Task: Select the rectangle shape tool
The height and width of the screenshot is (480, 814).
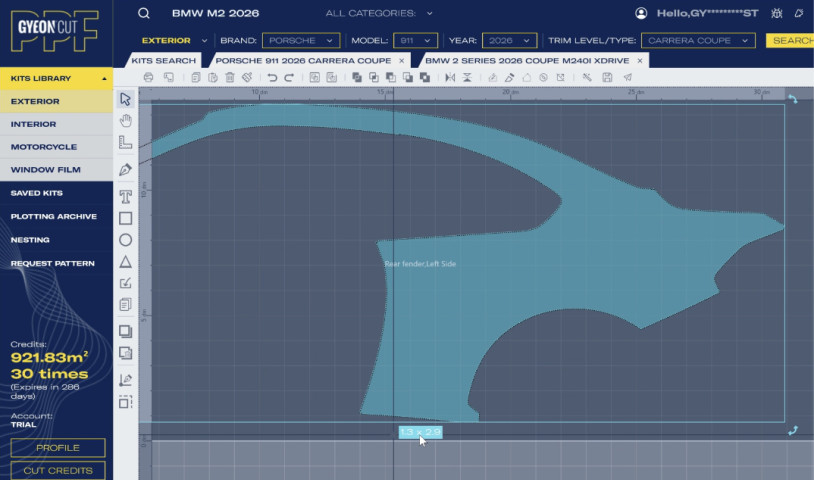Action: 125,218
